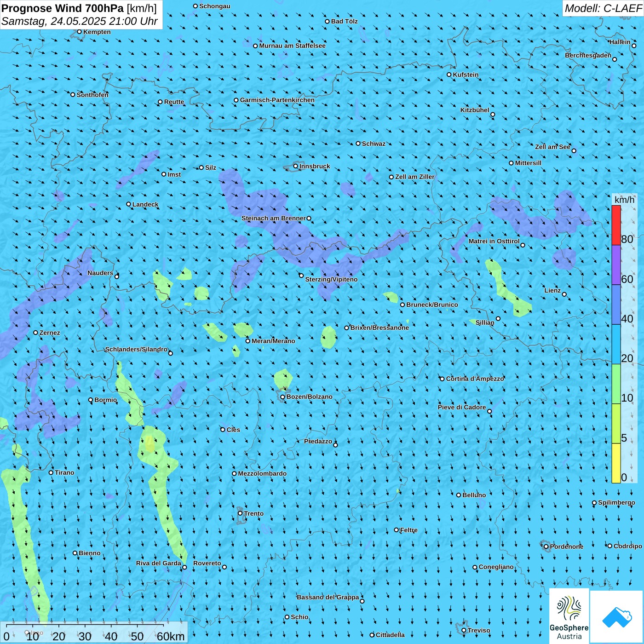The height and width of the screenshot is (644, 644).
Task: Click the Imst label
Action: click(x=174, y=174)
